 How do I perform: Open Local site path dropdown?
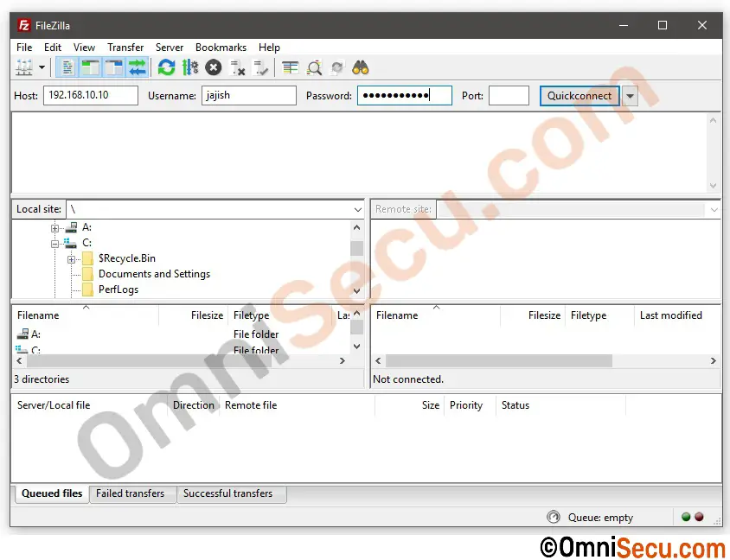357,210
